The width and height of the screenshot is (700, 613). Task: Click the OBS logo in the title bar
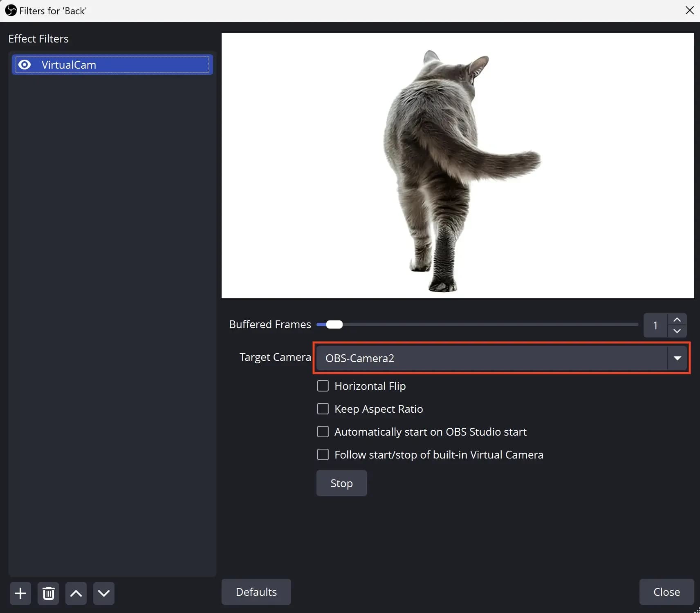(11, 10)
